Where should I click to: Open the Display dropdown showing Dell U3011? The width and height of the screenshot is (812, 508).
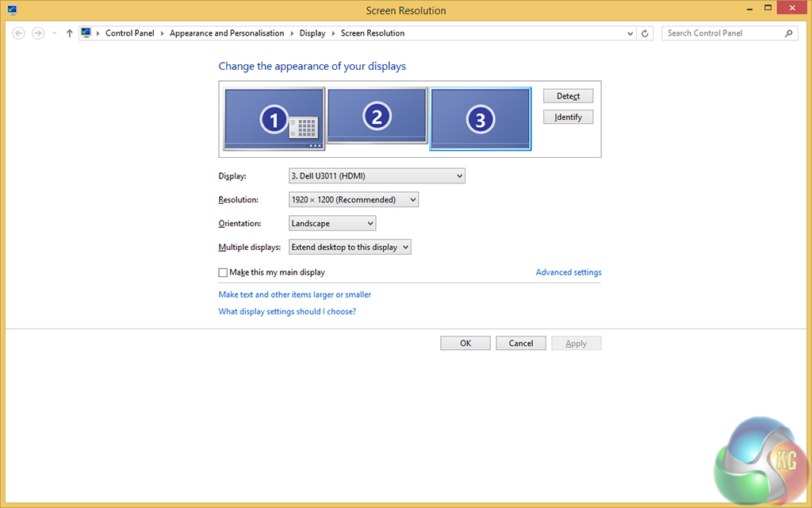pyautogui.click(x=377, y=176)
